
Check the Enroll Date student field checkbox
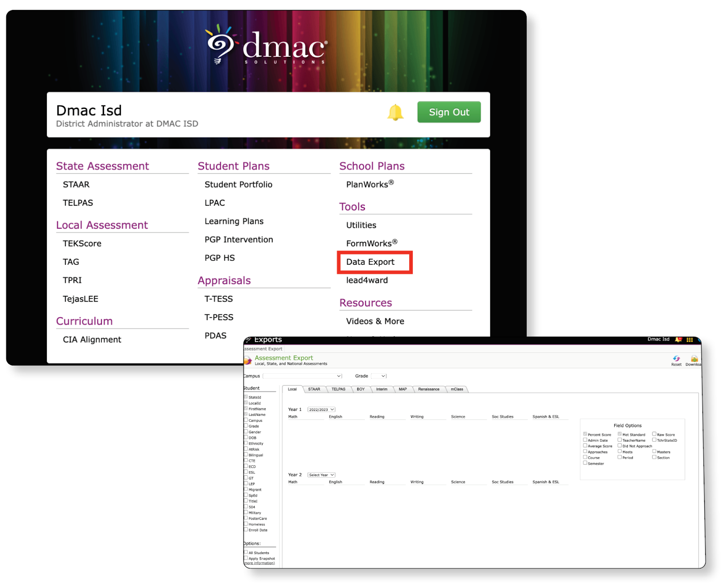click(x=246, y=530)
